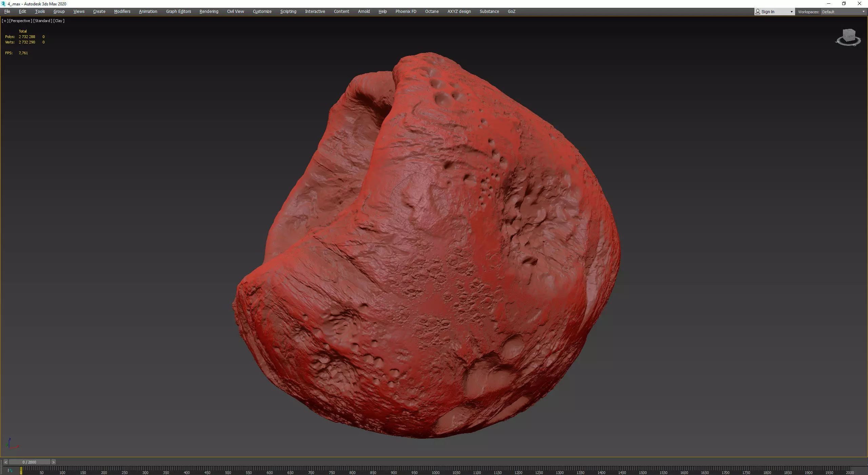Open the [Standard] shading label menu
Viewport: 868px width, 475px height.
tap(43, 21)
